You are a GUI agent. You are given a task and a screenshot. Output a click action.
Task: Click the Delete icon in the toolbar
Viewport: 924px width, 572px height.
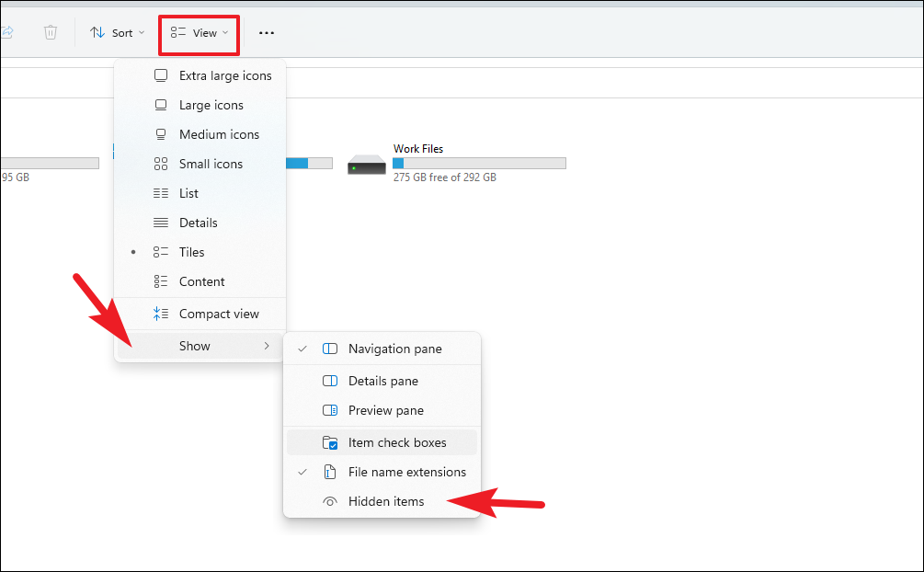pos(51,32)
